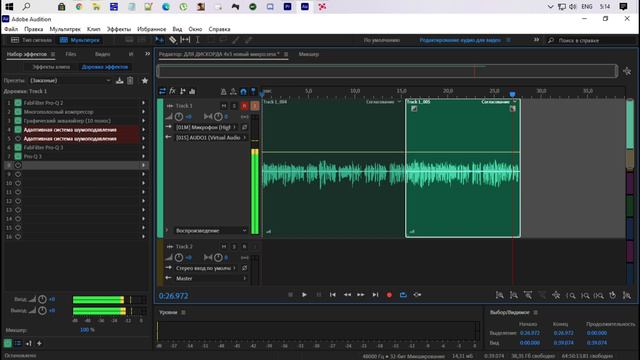
Task: Select the Razor tool in toolbar
Action: (x=173, y=40)
